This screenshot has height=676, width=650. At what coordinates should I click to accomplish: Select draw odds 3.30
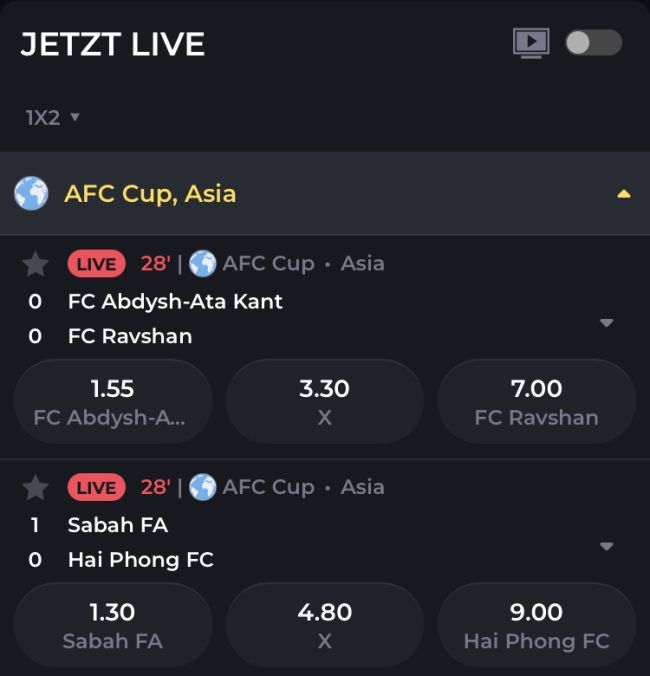click(324, 401)
